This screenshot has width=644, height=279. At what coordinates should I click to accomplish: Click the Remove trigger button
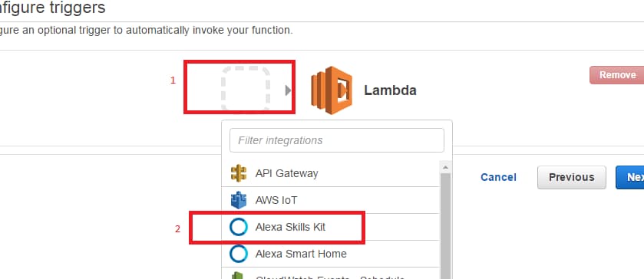[617, 75]
